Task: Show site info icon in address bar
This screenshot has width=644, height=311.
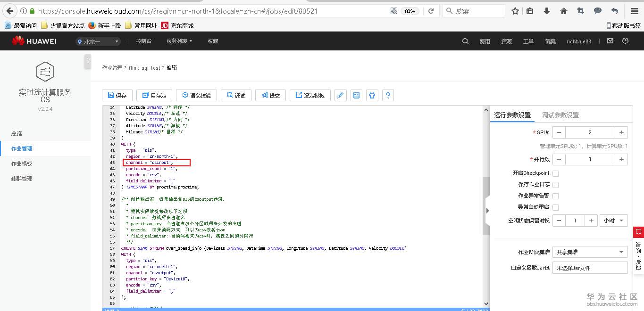Action: click(24, 11)
